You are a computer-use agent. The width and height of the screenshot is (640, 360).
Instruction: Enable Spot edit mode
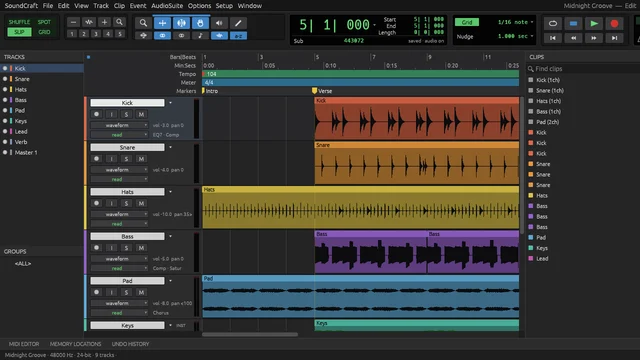[44, 22]
